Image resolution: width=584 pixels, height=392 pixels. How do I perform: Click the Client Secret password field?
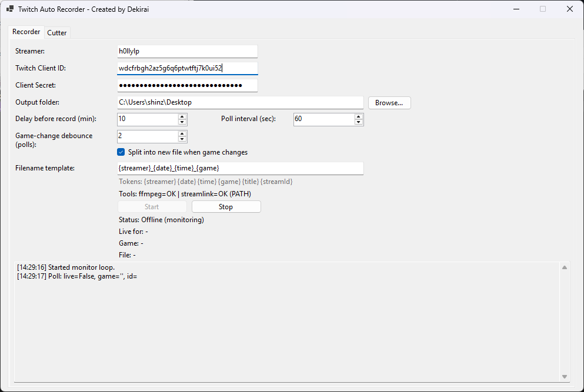coord(188,85)
